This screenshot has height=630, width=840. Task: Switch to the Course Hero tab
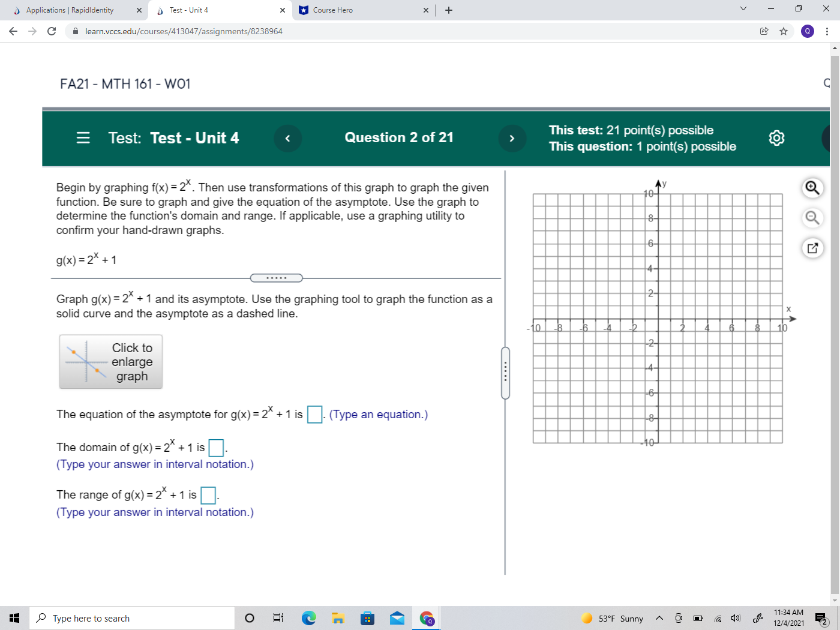click(x=333, y=10)
